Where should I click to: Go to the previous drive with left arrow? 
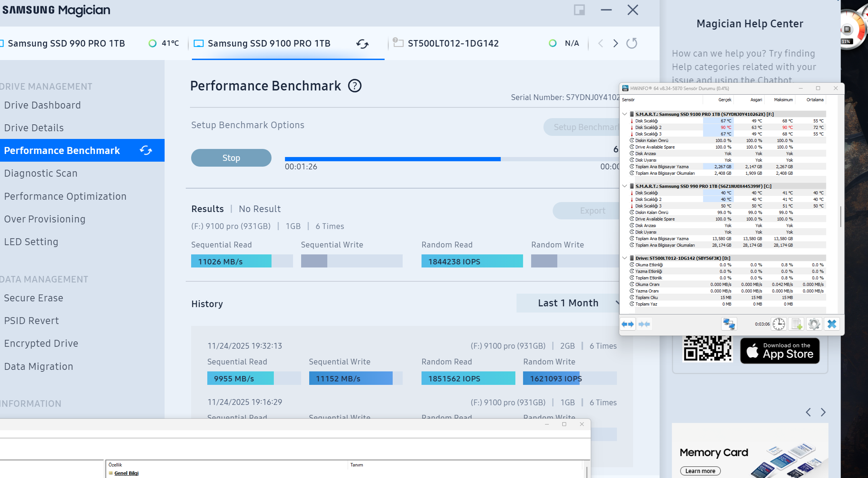point(601,43)
